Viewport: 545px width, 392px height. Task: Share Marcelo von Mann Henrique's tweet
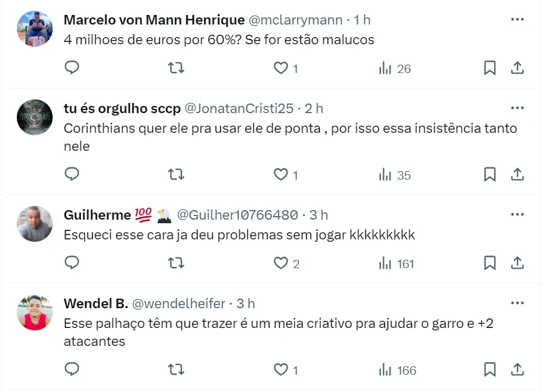(517, 68)
